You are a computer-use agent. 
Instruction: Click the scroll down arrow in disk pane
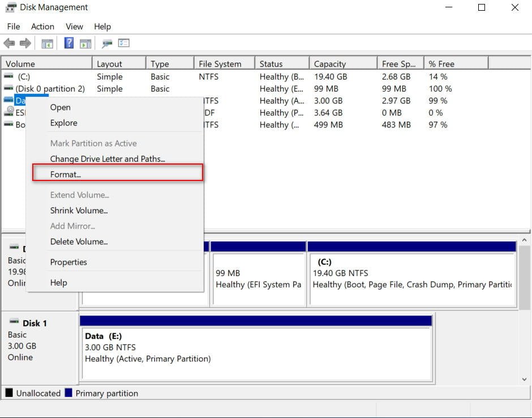pos(524,379)
